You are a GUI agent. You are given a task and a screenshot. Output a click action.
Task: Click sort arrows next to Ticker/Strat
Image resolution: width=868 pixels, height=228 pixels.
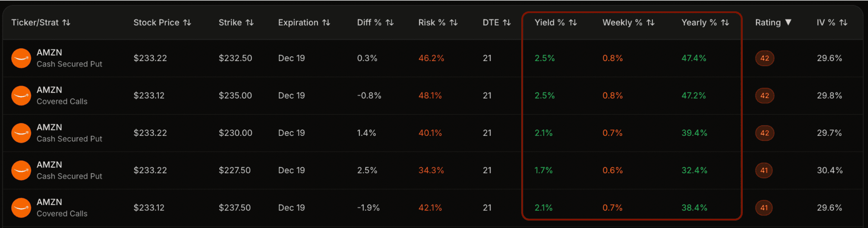(66, 23)
